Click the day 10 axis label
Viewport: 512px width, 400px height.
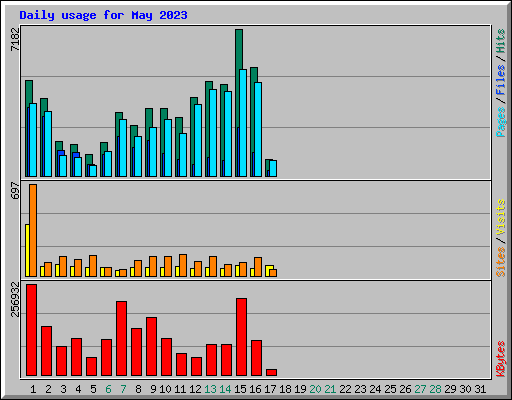point(165,389)
